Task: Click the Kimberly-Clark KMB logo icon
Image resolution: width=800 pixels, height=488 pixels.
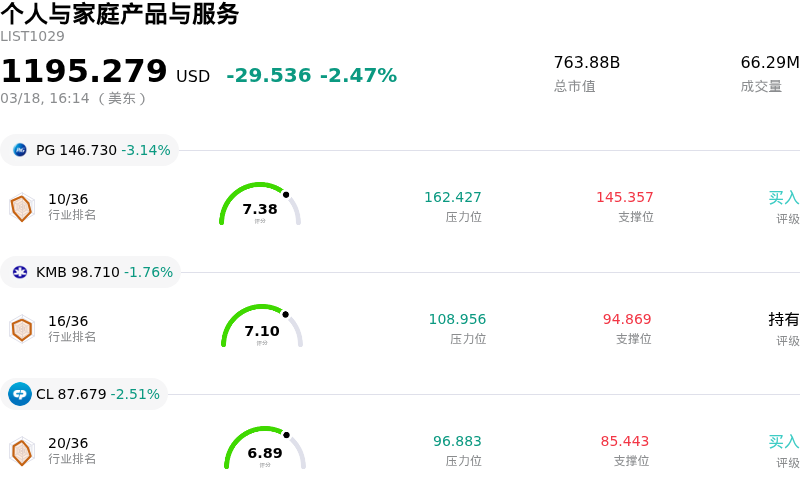Action: 20,272
